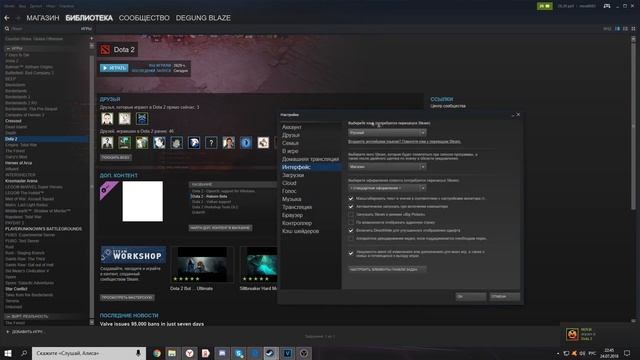Open Chrome from the taskbar
Screen dimensions: 640x360
tap(157, 353)
